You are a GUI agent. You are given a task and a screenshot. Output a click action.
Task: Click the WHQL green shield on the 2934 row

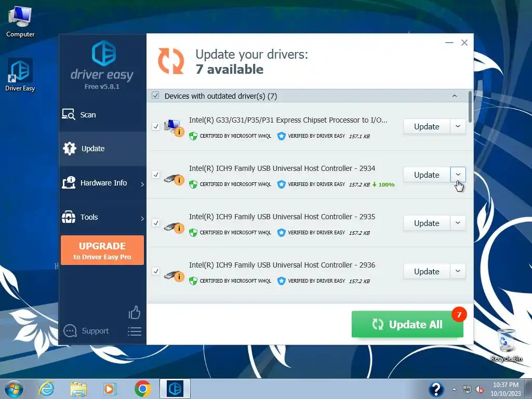click(x=193, y=184)
